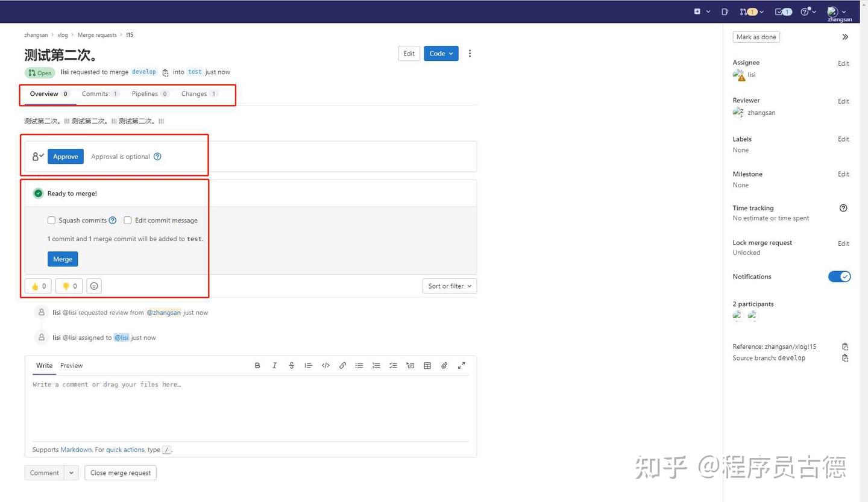The width and height of the screenshot is (868, 502).
Task: Click the Merge button
Action: point(63,259)
